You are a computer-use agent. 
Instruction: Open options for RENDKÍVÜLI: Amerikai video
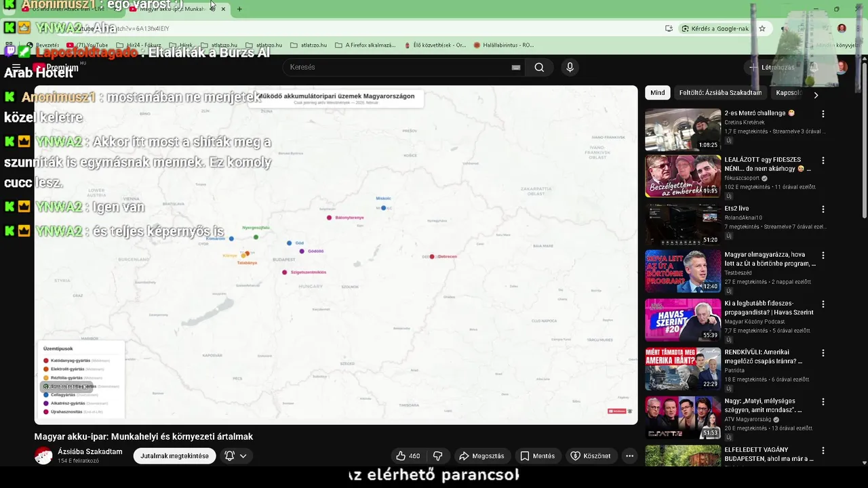pyautogui.click(x=823, y=353)
